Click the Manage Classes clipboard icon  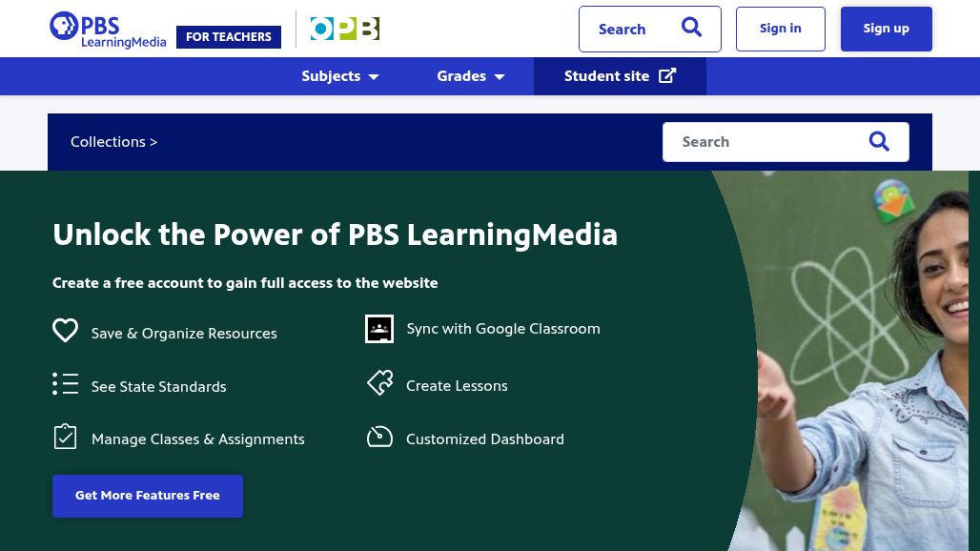(x=65, y=438)
